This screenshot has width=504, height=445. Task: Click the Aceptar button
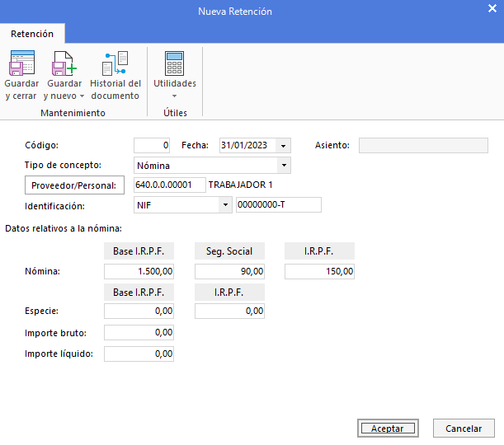click(x=388, y=428)
